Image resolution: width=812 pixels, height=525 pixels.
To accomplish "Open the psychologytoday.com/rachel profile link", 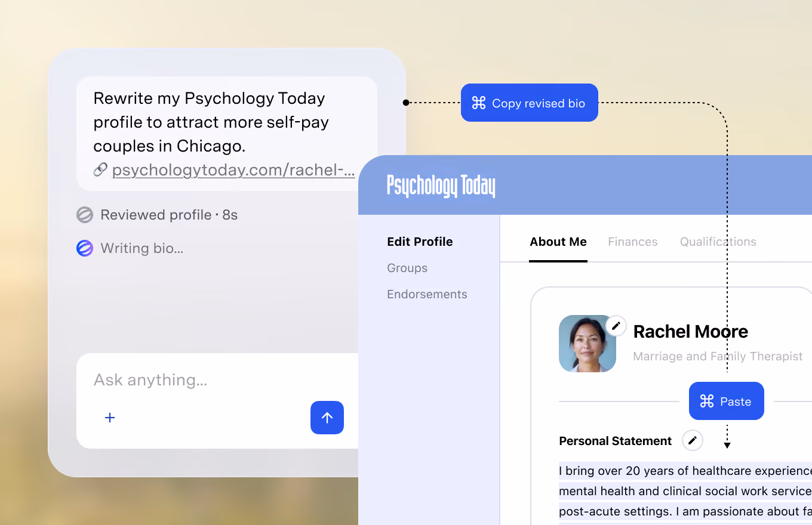I will (x=233, y=170).
